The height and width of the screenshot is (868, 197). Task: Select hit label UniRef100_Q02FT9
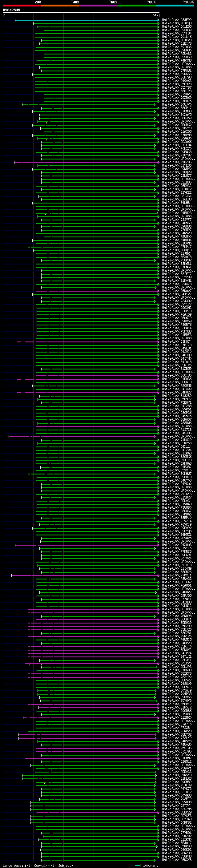177,799
